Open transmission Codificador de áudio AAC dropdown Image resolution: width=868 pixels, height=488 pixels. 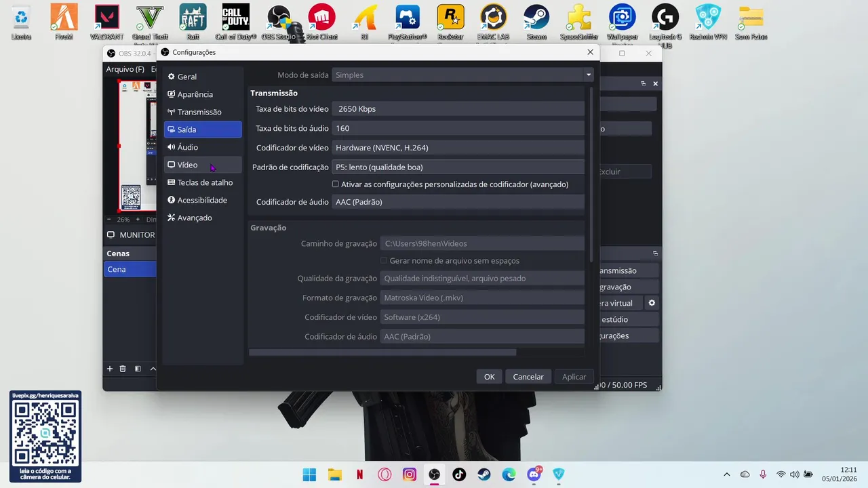coord(458,202)
